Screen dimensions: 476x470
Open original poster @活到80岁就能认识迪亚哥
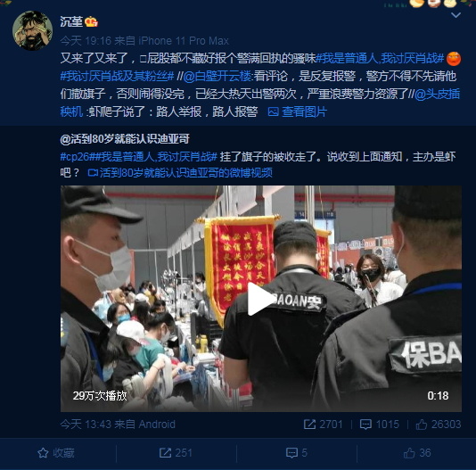[x=125, y=139]
